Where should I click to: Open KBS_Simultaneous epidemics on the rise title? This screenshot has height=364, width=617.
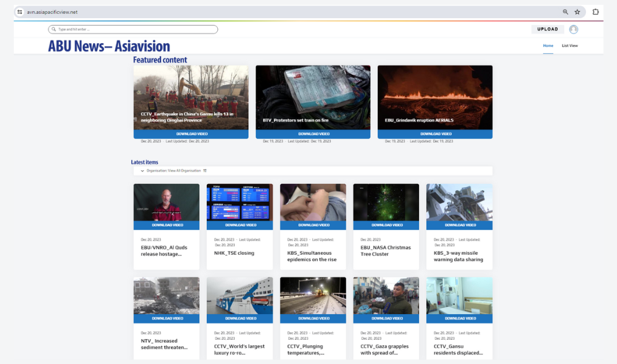click(x=312, y=256)
